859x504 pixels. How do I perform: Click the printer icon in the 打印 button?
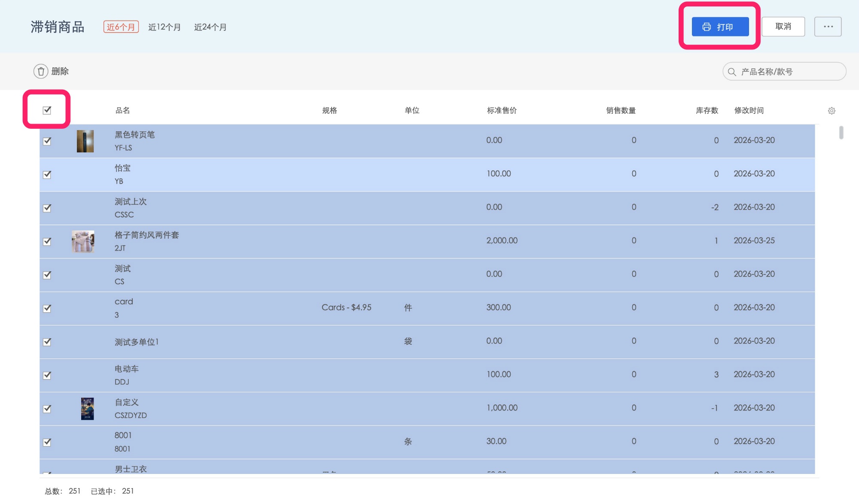[707, 27]
